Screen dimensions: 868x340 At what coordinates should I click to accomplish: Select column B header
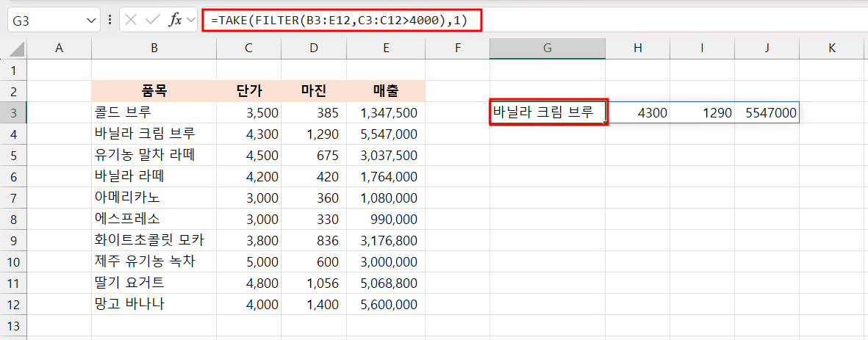[154, 48]
